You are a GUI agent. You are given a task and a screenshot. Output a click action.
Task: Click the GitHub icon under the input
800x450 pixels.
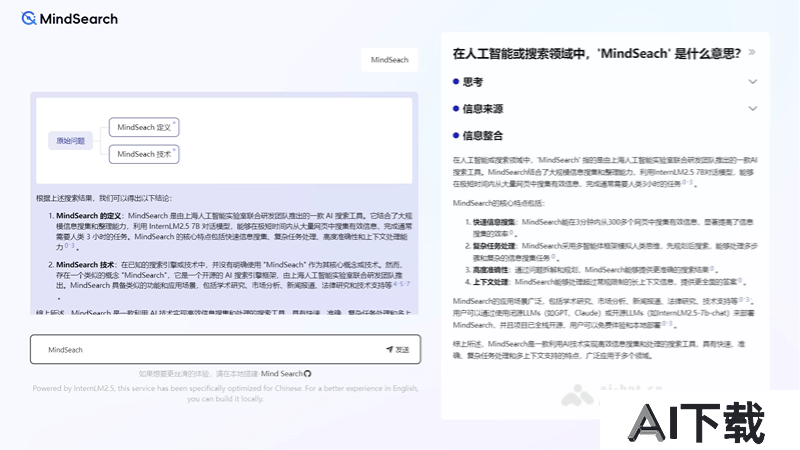coord(308,373)
